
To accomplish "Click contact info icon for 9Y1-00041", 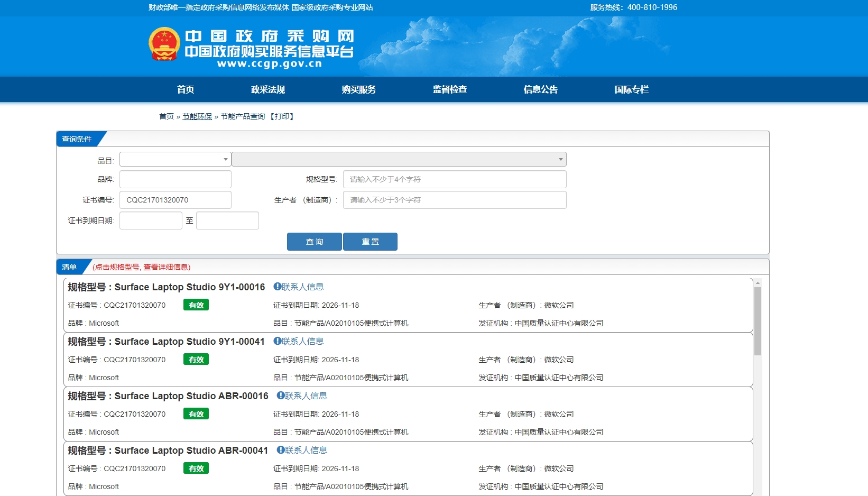I will pos(277,341).
